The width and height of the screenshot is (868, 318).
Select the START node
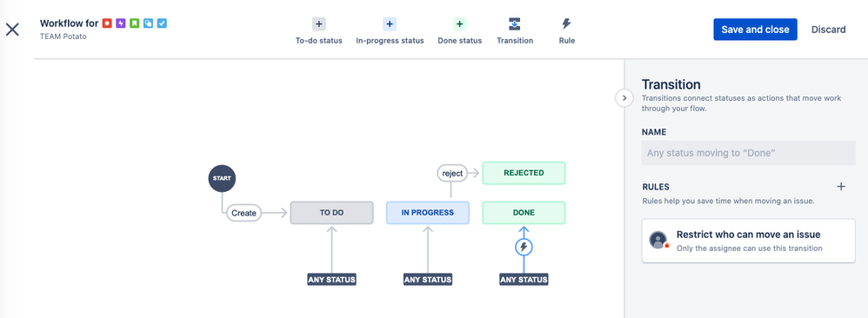pyautogui.click(x=222, y=179)
